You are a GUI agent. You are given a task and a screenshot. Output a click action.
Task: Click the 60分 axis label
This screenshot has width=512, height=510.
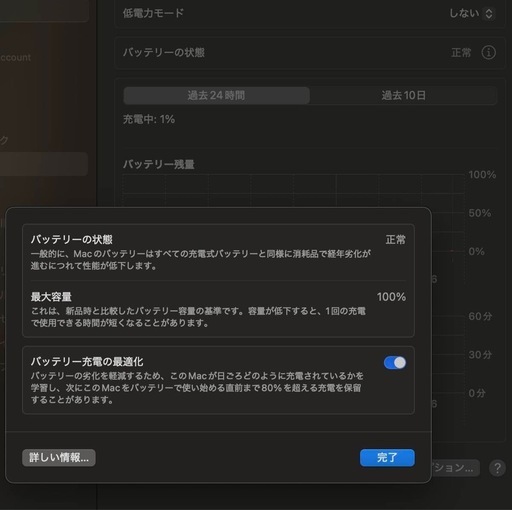480,316
